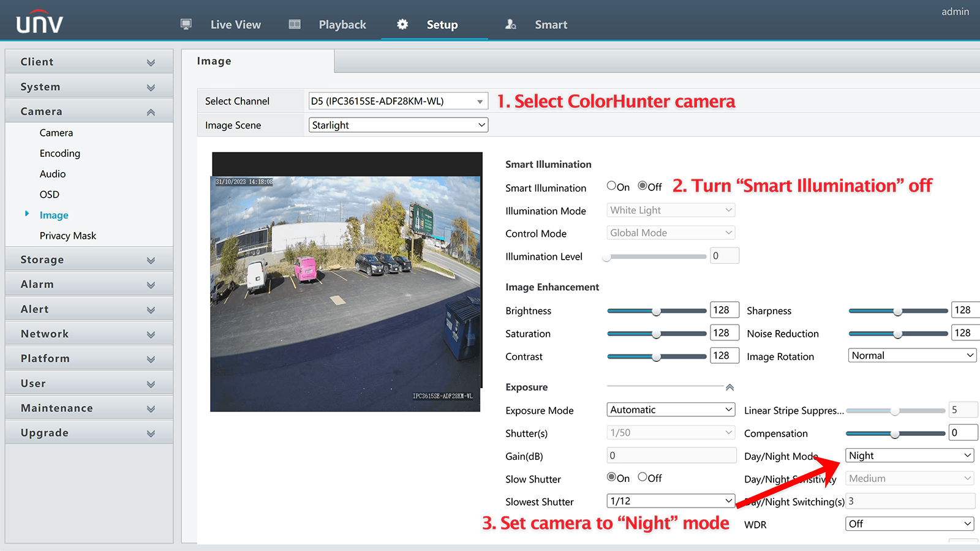
Task: Click the Smart person icon
Action: [510, 24]
